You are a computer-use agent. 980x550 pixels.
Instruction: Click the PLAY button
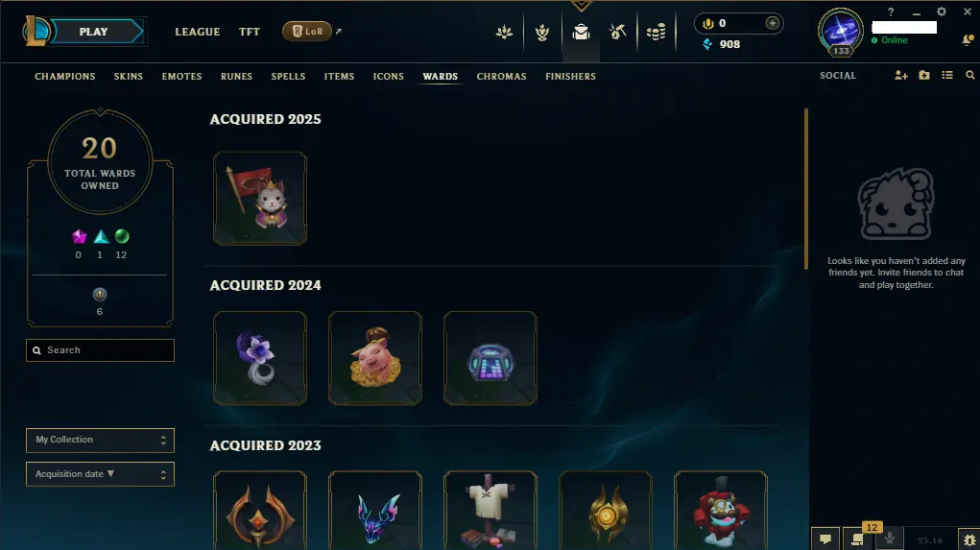[94, 32]
